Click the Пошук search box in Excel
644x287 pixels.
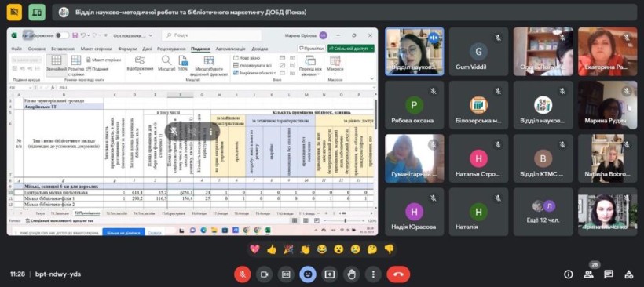coord(211,35)
